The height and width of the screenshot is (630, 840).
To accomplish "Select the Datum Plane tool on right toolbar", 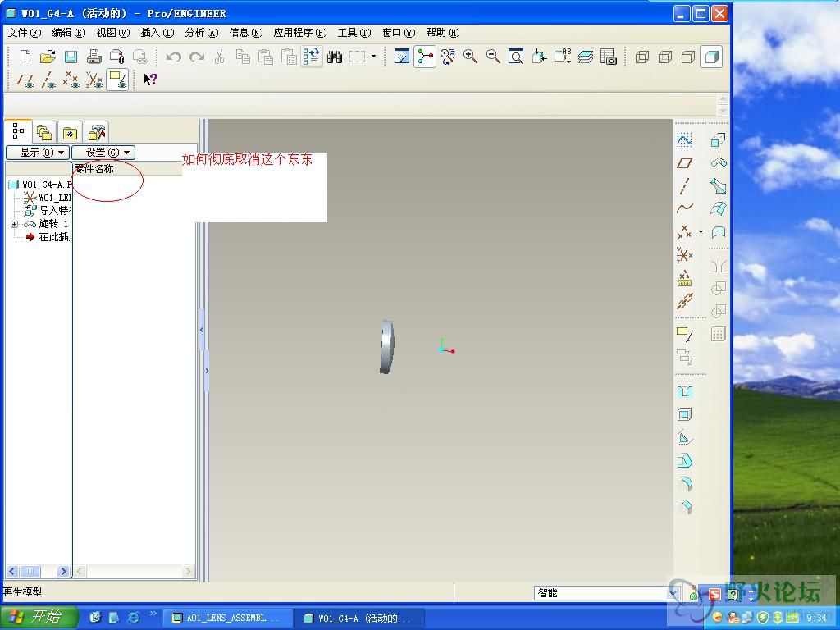I will pyautogui.click(x=685, y=163).
